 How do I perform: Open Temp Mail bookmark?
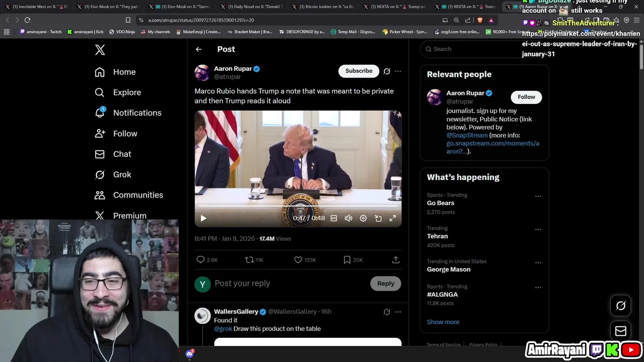[353, 32]
